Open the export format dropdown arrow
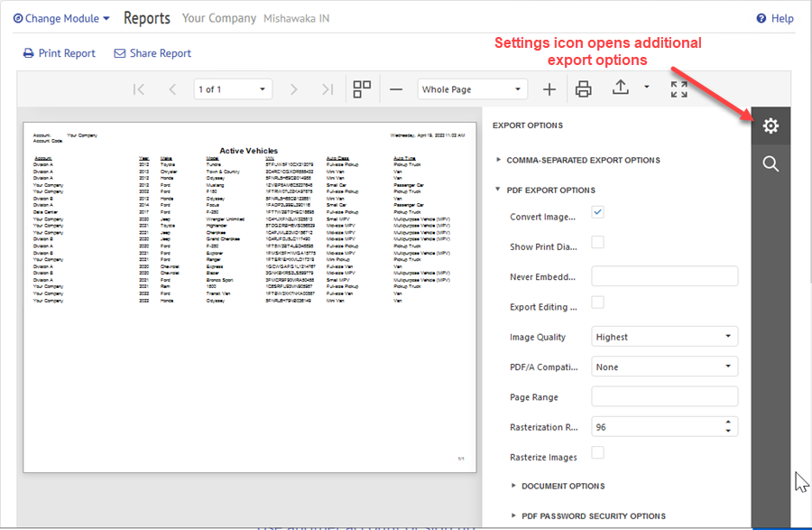This screenshot has height=530, width=812. [646, 87]
